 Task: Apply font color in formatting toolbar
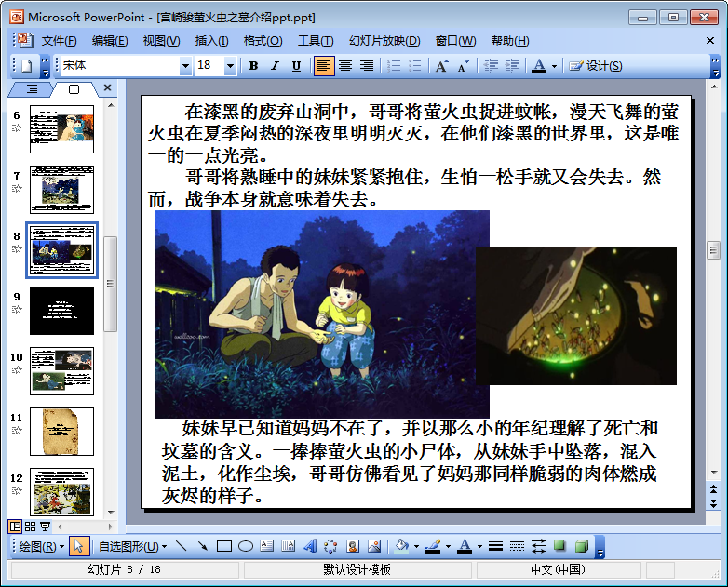[x=539, y=66]
